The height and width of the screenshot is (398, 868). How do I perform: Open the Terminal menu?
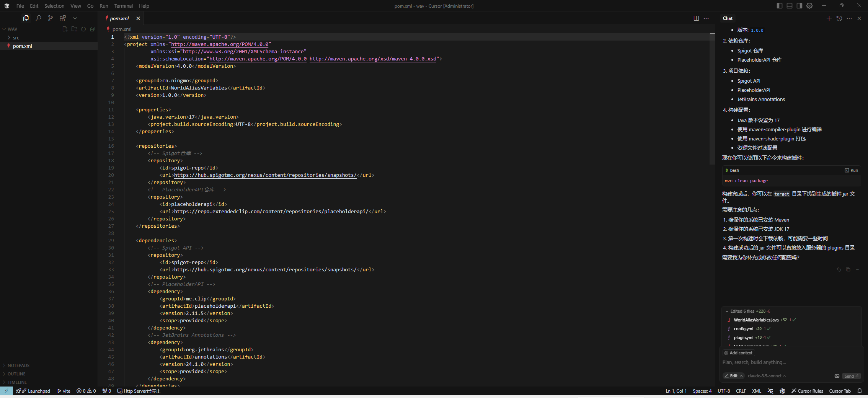123,6
